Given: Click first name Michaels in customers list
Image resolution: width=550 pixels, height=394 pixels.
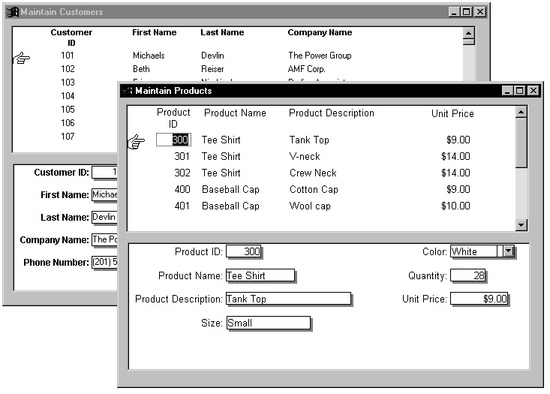Looking at the screenshot, I should [x=149, y=55].
